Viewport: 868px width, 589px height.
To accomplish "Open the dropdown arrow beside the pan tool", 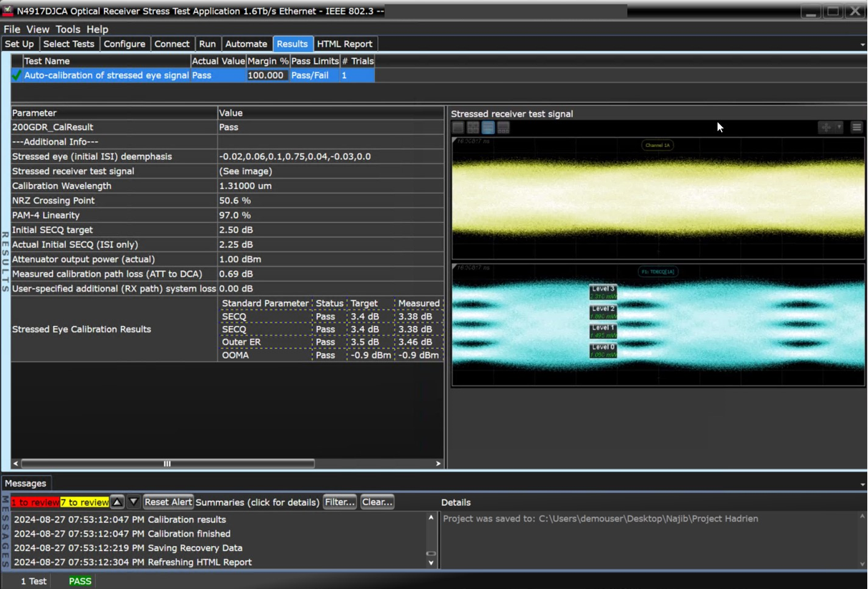I will [x=839, y=128].
